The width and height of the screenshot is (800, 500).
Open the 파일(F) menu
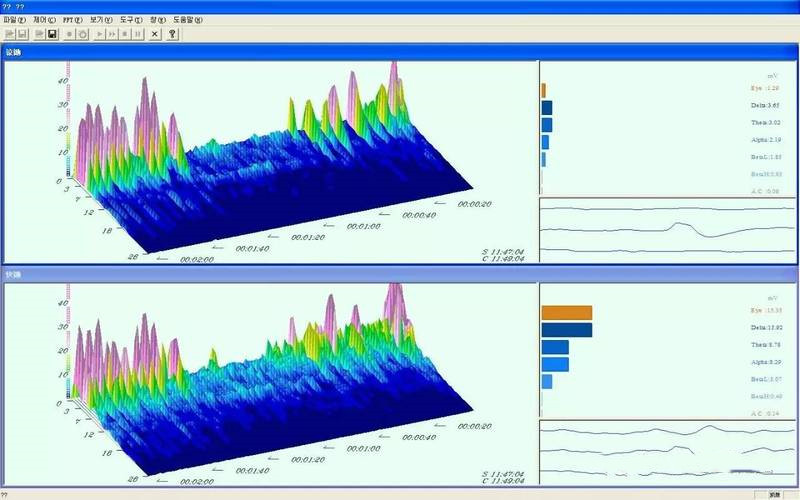click(x=14, y=20)
